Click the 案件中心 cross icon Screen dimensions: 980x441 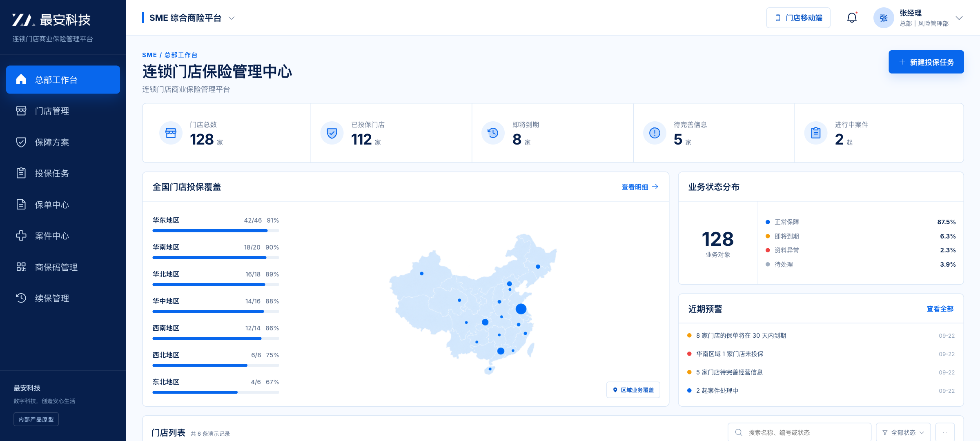pyautogui.click(x=21, y=236)
